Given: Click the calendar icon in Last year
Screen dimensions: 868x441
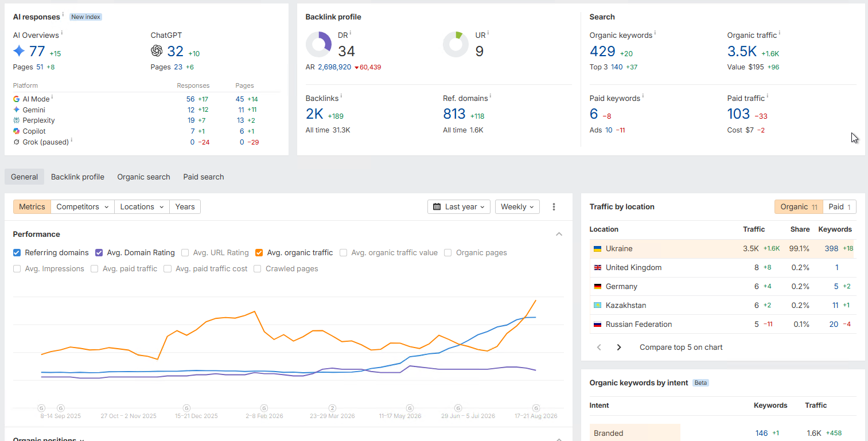Looking at the screenshot, I should point(437,206).
